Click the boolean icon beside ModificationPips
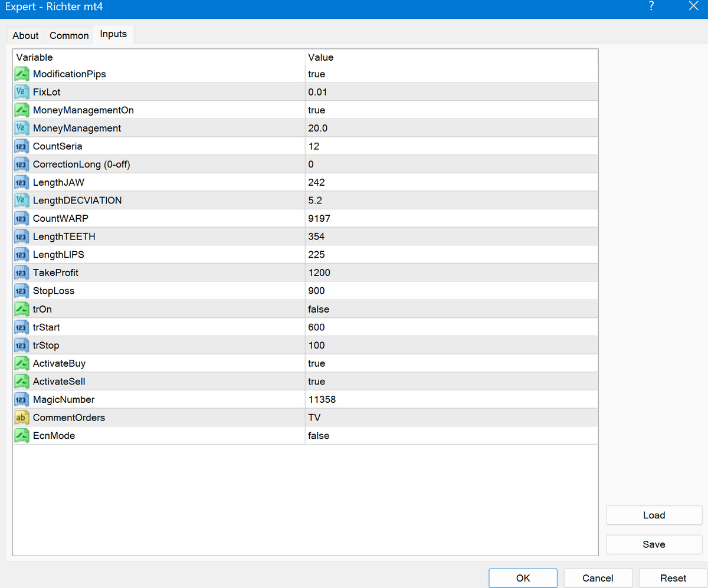 pos(22,74)
